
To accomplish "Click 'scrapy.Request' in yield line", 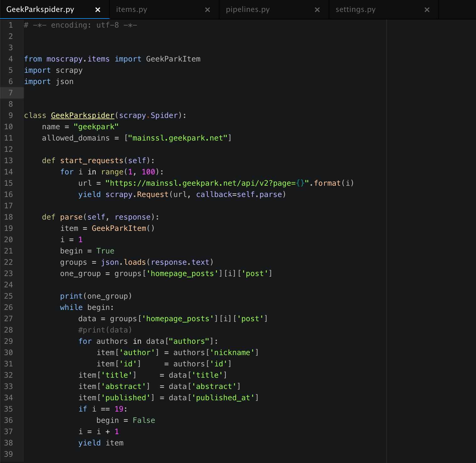I will 137,194.
